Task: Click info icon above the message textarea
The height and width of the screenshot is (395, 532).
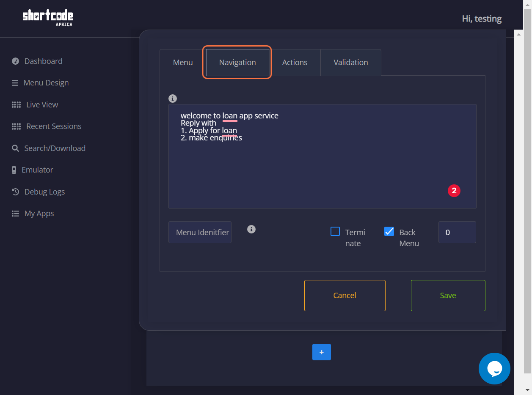Action: 172,99
